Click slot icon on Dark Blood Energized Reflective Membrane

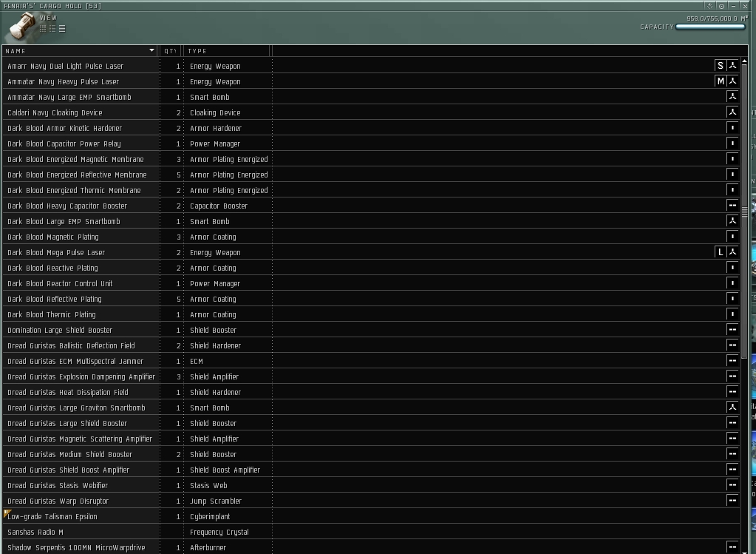732,175
